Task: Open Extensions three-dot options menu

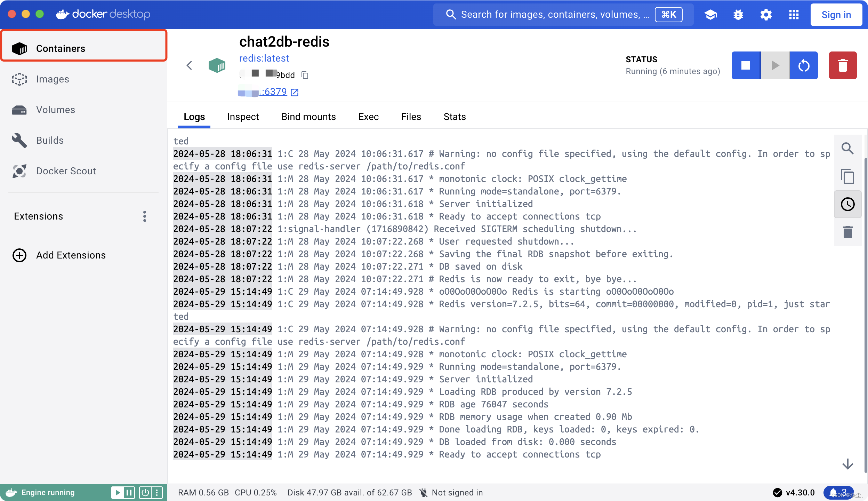Action: pos(145,216)
